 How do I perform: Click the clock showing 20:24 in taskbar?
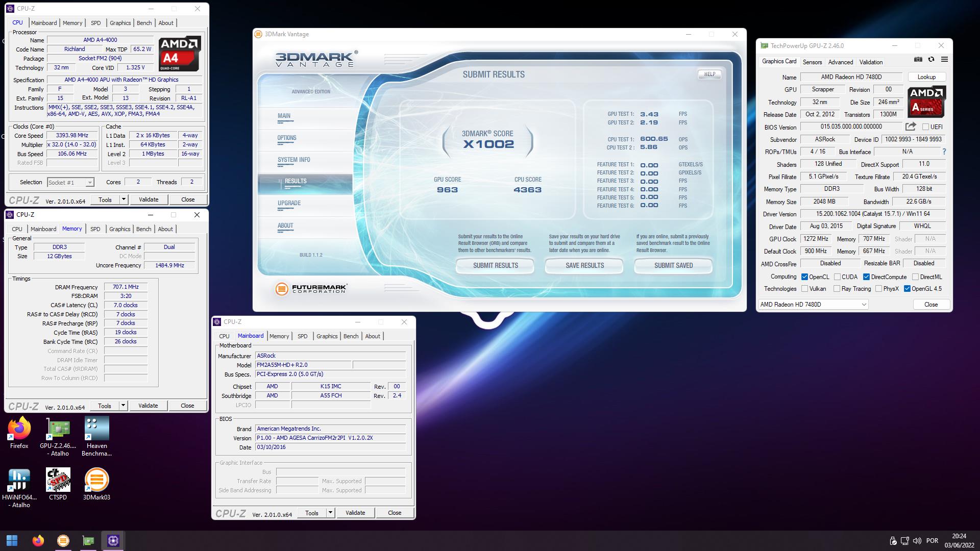[959, 536]
